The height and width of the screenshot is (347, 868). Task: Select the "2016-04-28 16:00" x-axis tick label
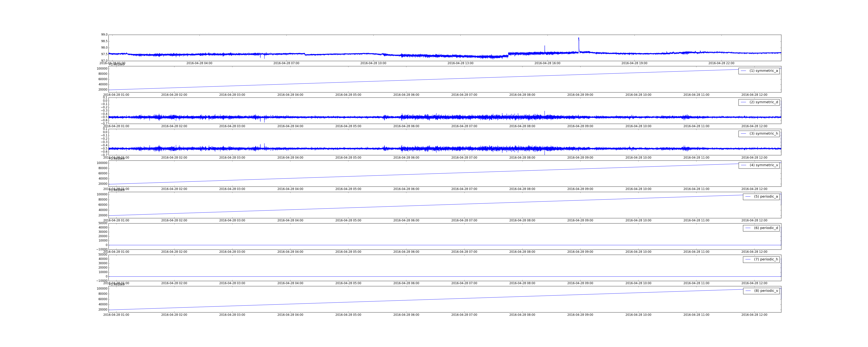point(547,63)
